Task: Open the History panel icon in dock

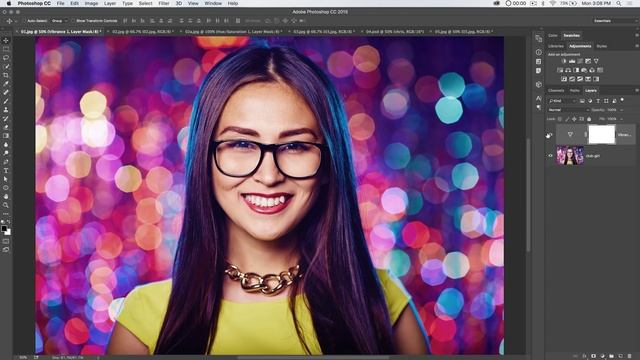Action: coord(539,39)
